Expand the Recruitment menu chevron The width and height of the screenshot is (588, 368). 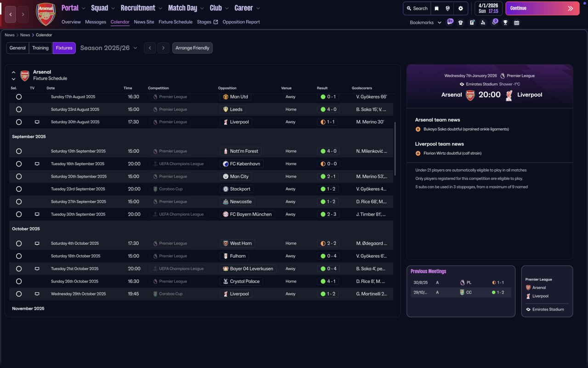point(160,8)
